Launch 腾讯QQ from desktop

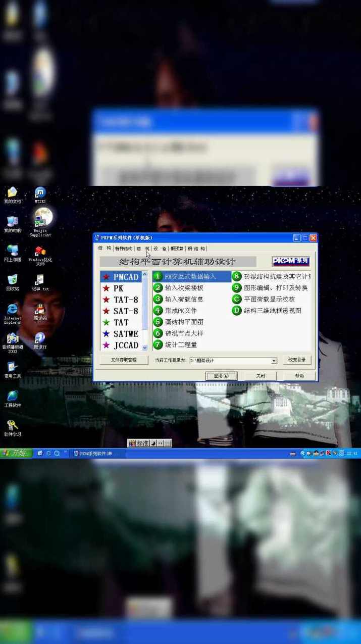point(40,312)
